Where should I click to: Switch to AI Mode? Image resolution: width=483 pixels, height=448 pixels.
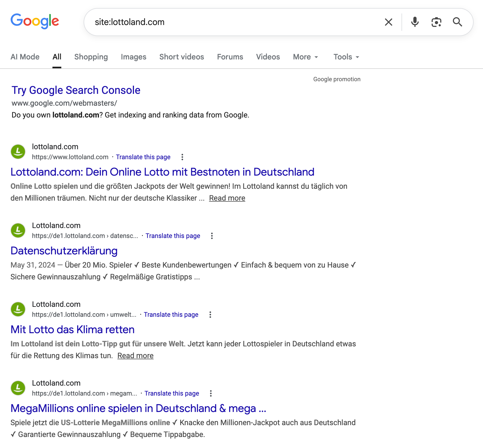(x=25, y=57)
